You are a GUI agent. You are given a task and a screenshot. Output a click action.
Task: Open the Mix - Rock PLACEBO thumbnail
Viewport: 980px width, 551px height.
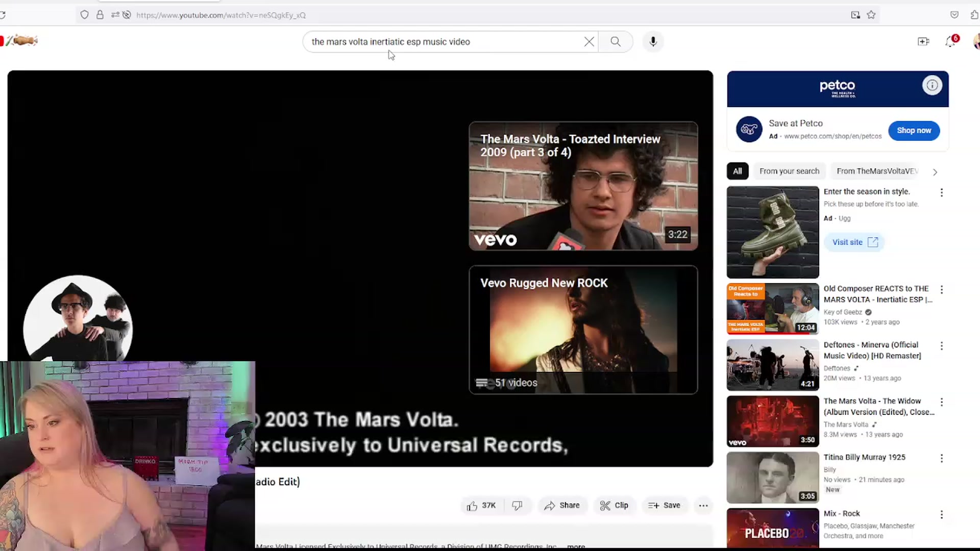pos(773,529)
